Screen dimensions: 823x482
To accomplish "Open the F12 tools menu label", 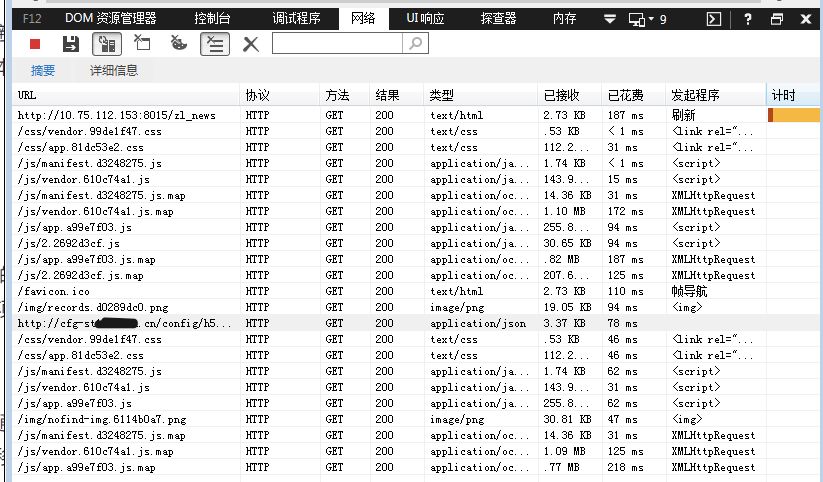I will click(x=32, y=19).
